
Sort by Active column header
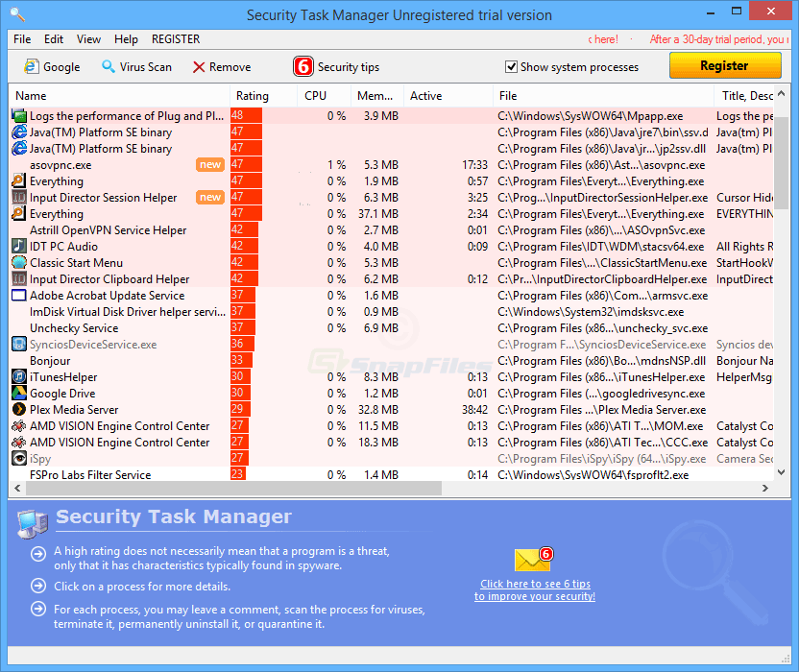click(x=448, y=96)
